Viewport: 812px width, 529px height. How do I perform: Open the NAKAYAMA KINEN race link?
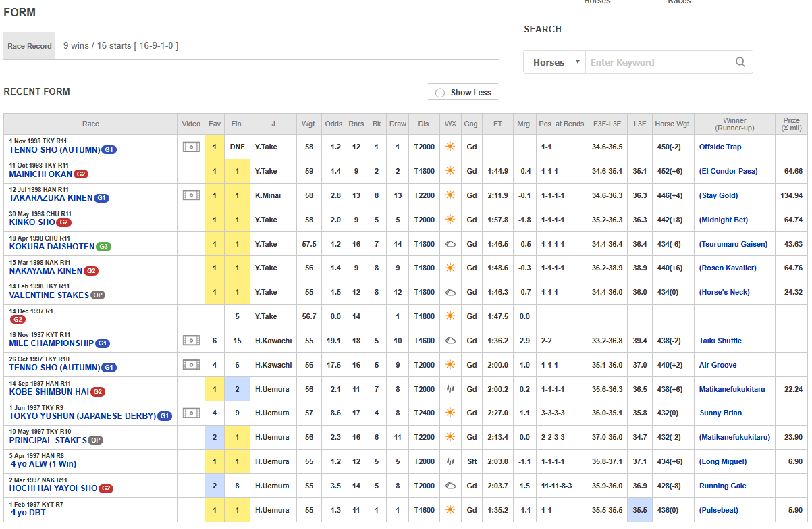(x=45, y=271)
